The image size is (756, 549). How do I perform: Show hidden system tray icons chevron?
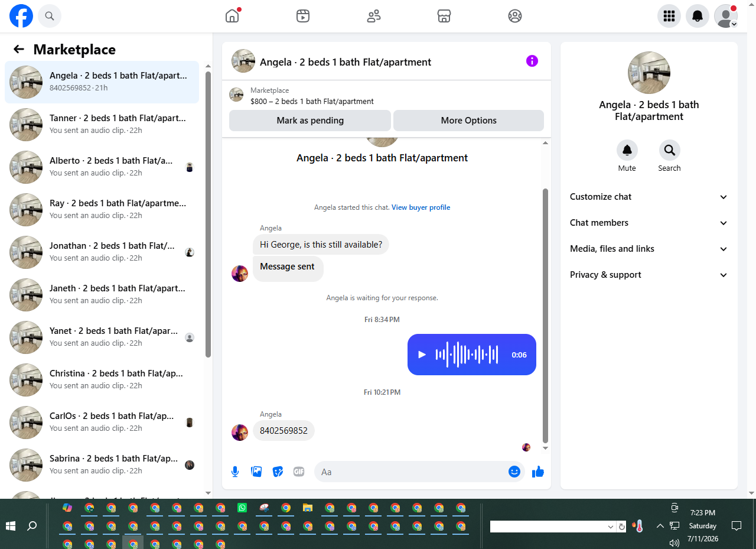point(660,526)
